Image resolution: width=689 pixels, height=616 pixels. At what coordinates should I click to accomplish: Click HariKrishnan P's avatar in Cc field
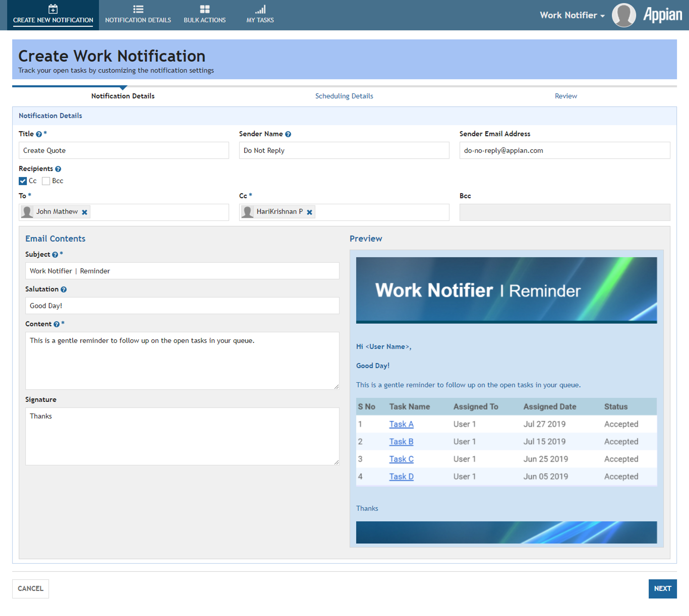pyautogui.click(x=247, y=212)
